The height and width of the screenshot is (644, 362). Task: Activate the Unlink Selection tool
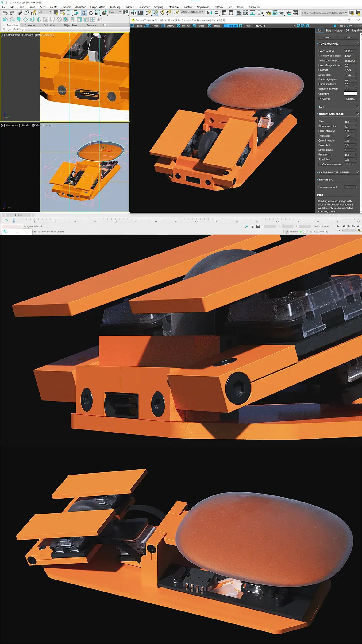pyautogui.click(x=26, y=13)
